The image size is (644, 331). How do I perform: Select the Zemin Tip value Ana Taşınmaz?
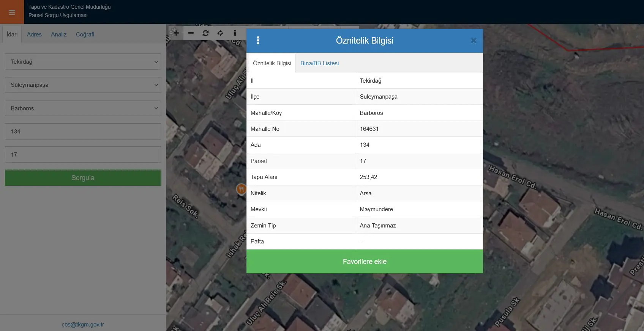[378, 226]
